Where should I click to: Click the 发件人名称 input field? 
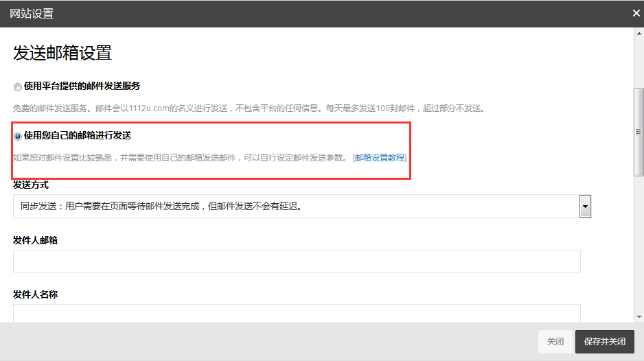(x=297, y=314)
